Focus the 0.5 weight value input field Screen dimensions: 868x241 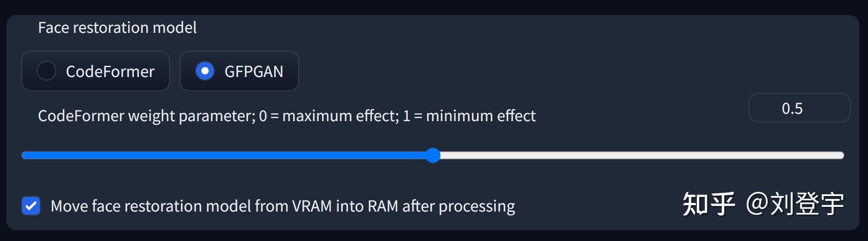click(x=799, y=108)
